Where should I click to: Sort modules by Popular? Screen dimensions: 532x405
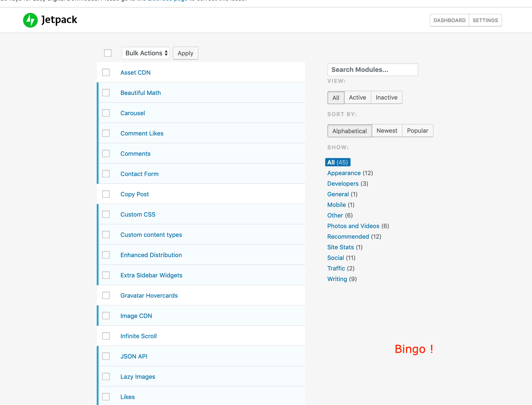[x=417, y=131]
